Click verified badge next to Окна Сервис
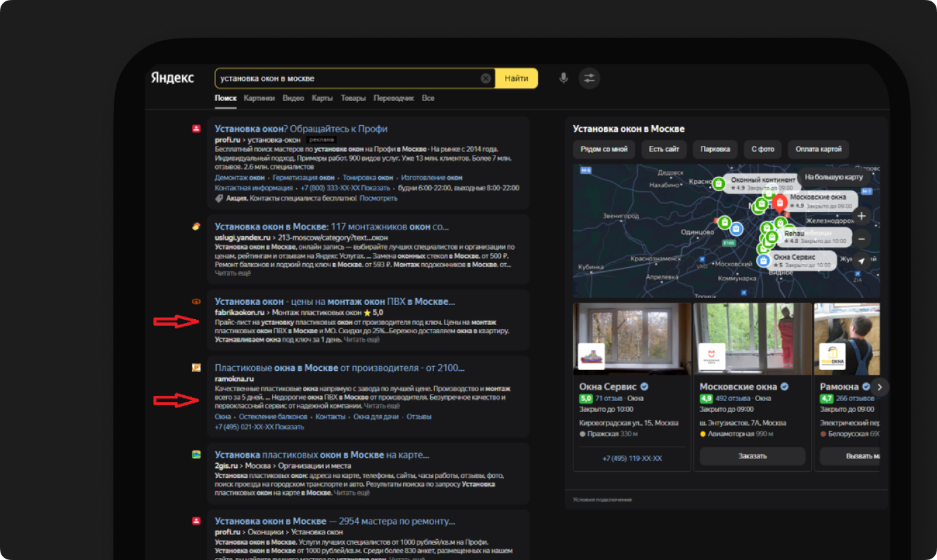The image size is (937, 560). [644, 387]
